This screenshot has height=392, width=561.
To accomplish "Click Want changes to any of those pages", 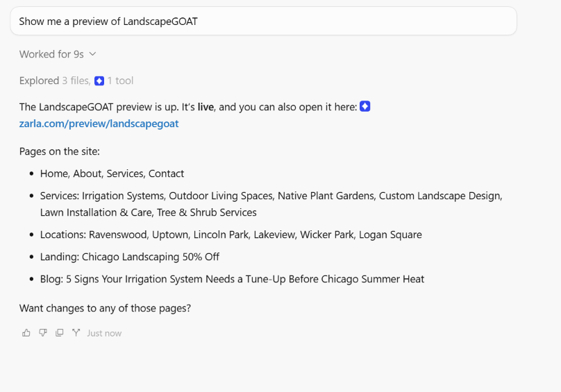I will [x=106, y=308].
